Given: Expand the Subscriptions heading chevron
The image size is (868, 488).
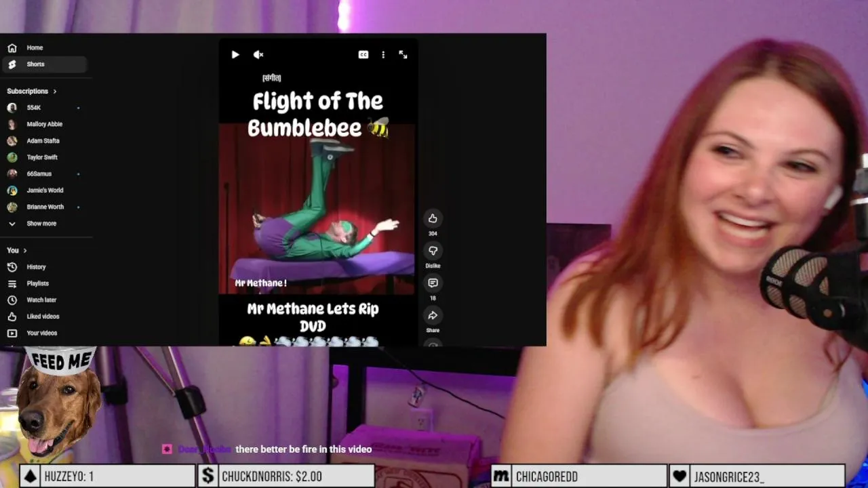Looking at the screenshot, I should click(55, 91).
